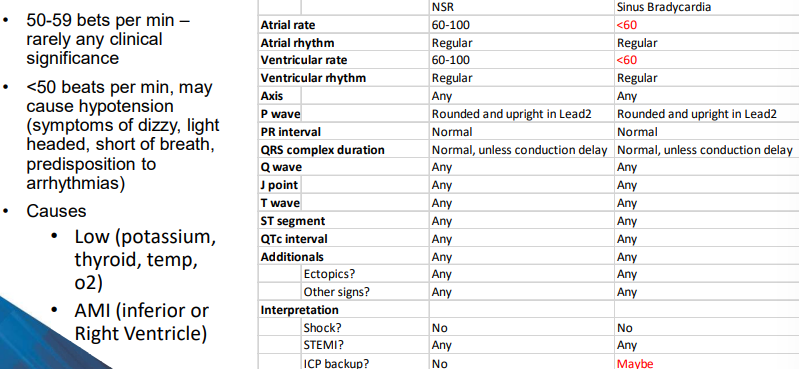Select the P wave row label

click(281, 114)
